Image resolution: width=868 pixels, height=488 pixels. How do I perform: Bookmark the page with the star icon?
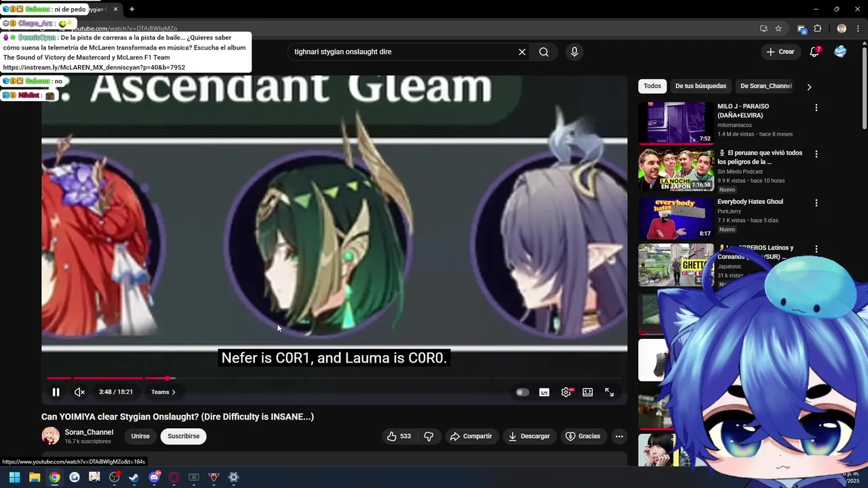(778, 28)
